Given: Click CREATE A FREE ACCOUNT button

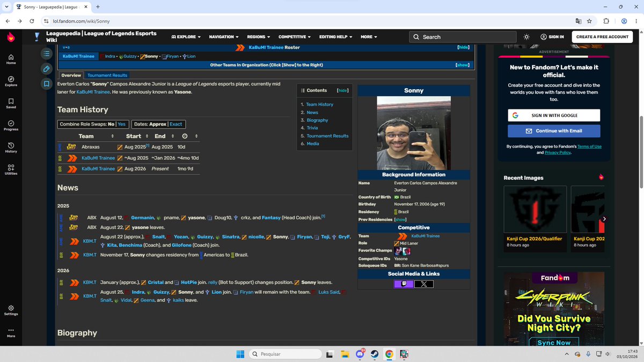Looking at the screenshot, I should (602, 37).
